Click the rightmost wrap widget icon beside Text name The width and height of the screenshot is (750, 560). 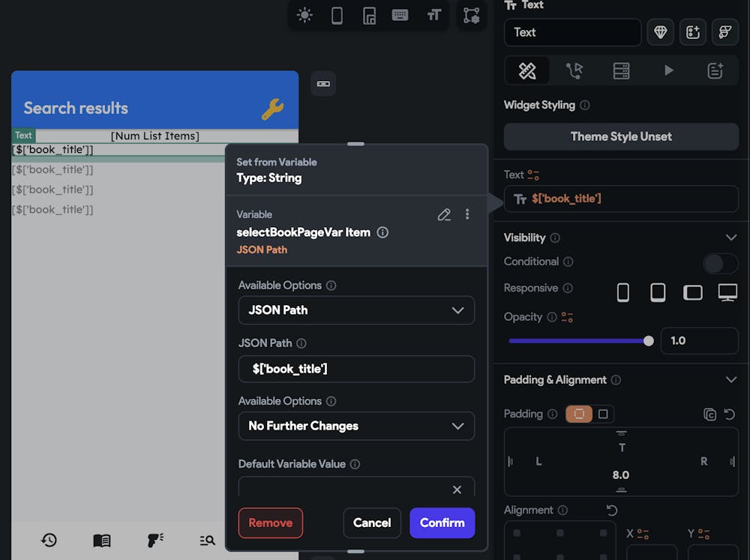[725, 32]
